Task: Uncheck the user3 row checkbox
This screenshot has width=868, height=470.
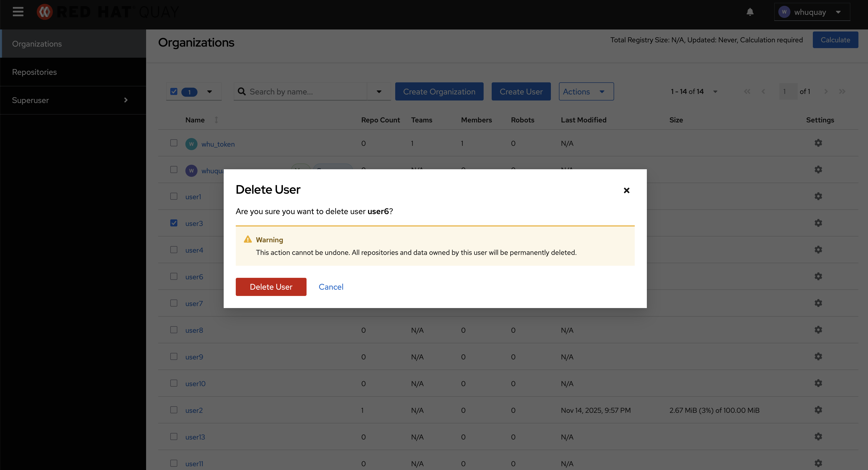Action: (x=174, y=223)
